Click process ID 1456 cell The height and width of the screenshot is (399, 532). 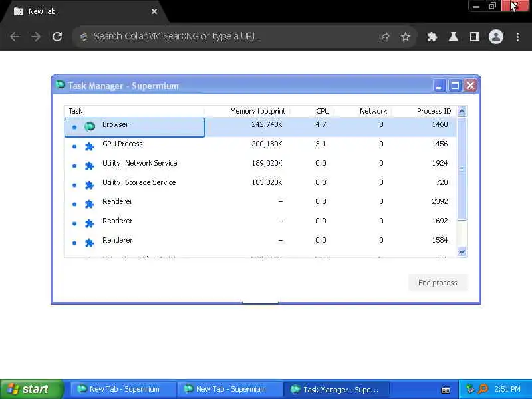point(440,144)
